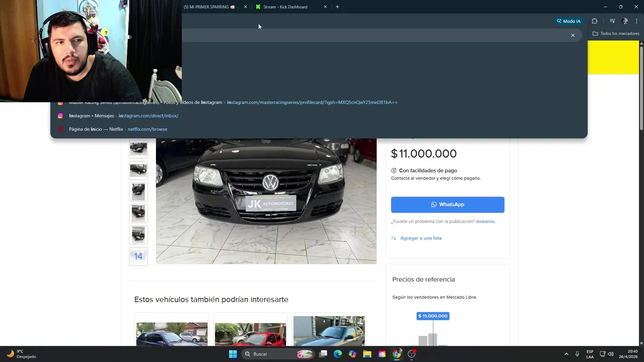This screenshot has width=644, height=362.
Task: Open Chrome three-dot menu
Action: [636, 21]
